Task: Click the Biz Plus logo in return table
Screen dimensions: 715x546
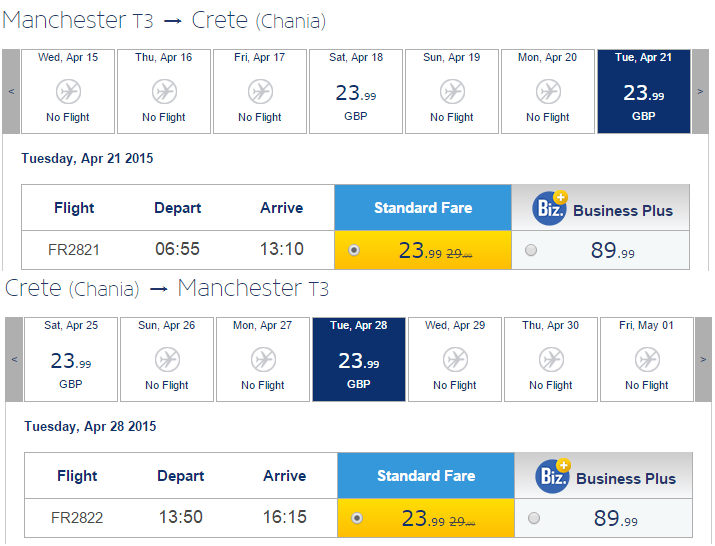Action: coord(553,476)
